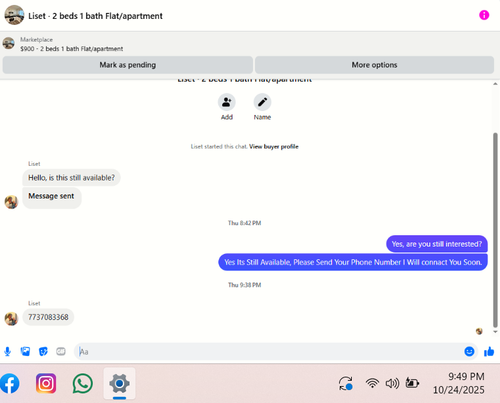Click the sync status tray icon

(x=346, y=383)
